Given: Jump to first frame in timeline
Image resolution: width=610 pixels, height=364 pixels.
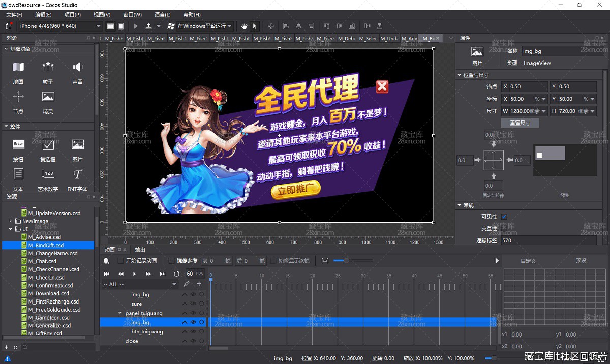Looking at the screenshot, I should pyautogui.click(x=107, y=274).
